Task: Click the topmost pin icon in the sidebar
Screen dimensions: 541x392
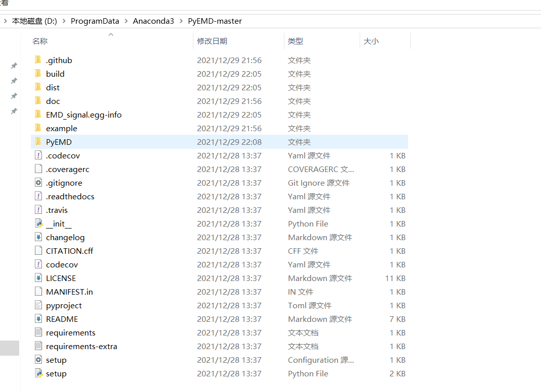Action: [x=14, y=65]
